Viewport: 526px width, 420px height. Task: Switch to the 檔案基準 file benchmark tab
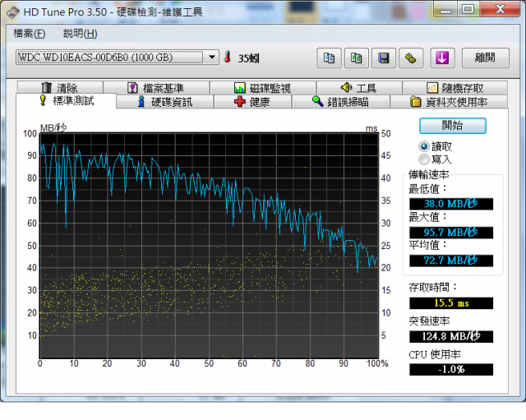[x=156, y=88]
